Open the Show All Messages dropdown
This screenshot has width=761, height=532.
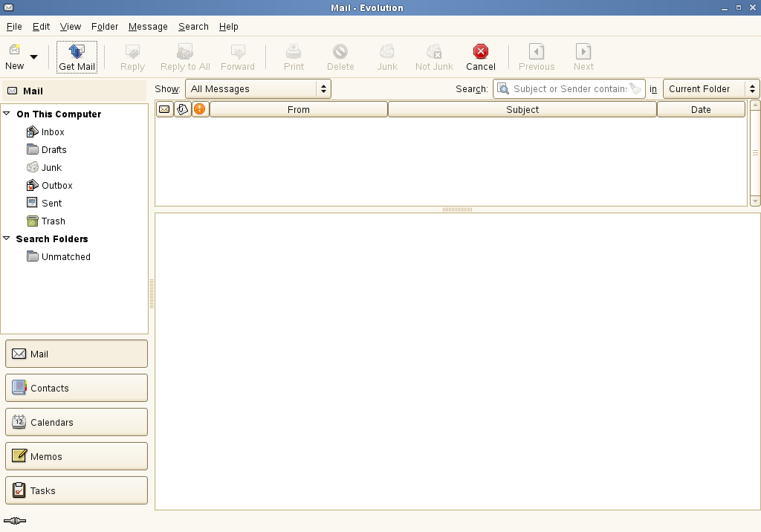tap(258, 89)
